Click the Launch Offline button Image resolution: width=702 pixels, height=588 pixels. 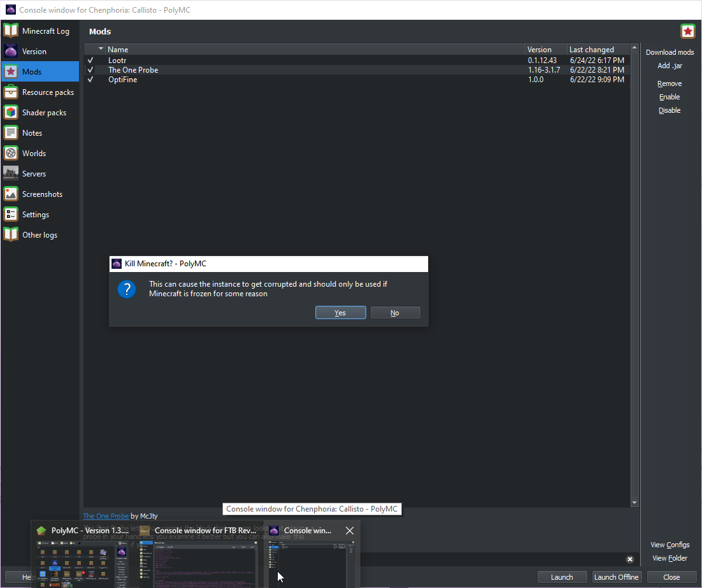[616, 577]
